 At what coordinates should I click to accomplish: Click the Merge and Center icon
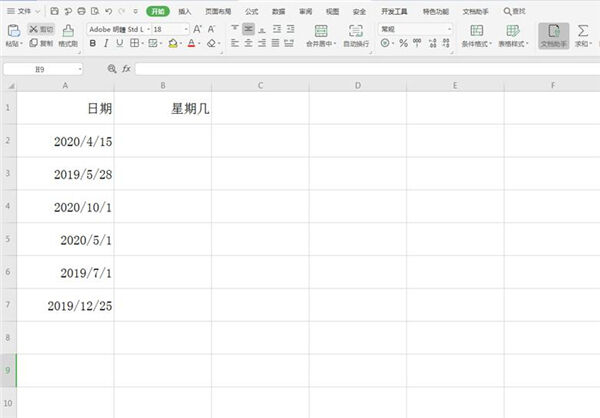coord(321,31)
